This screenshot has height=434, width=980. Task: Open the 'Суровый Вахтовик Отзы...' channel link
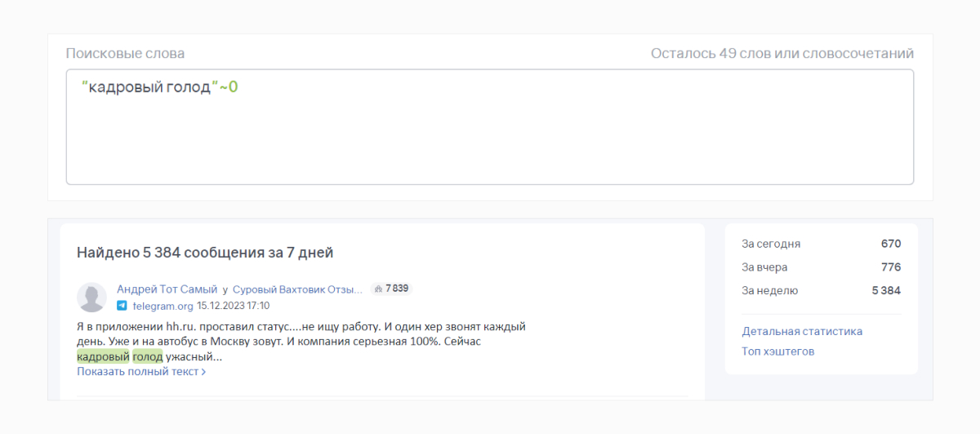(x=297, y=289)
